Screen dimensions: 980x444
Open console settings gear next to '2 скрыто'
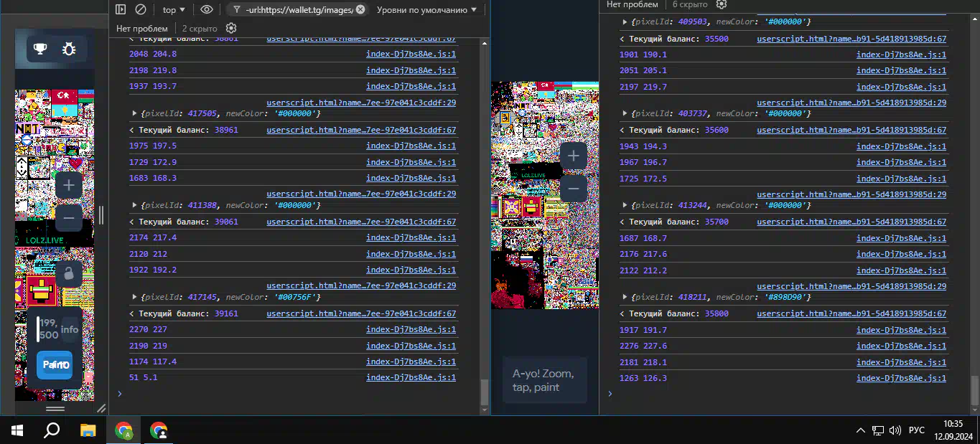click(231, 28)
